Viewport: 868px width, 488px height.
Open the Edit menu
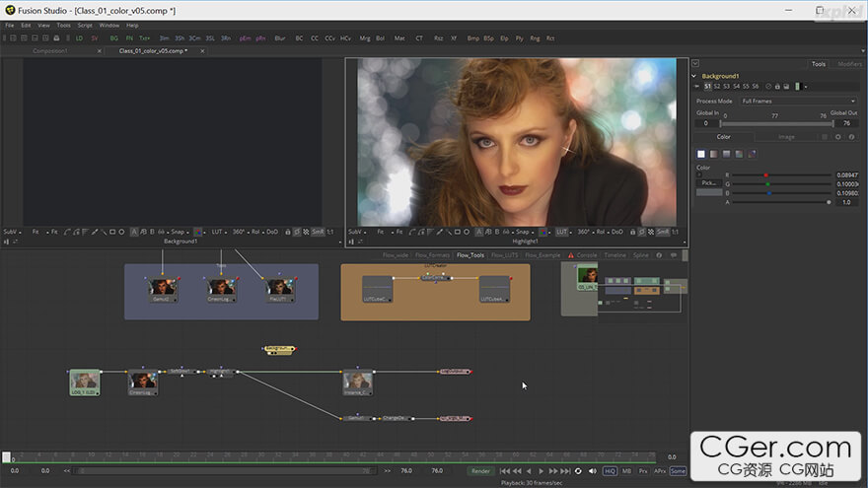[x=26, y=26]
